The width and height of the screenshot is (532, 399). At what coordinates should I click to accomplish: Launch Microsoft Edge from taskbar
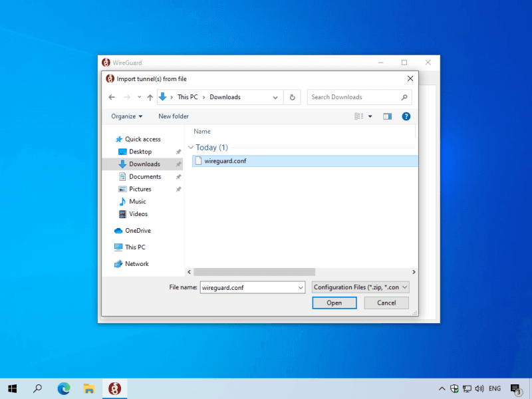(64, 388)
